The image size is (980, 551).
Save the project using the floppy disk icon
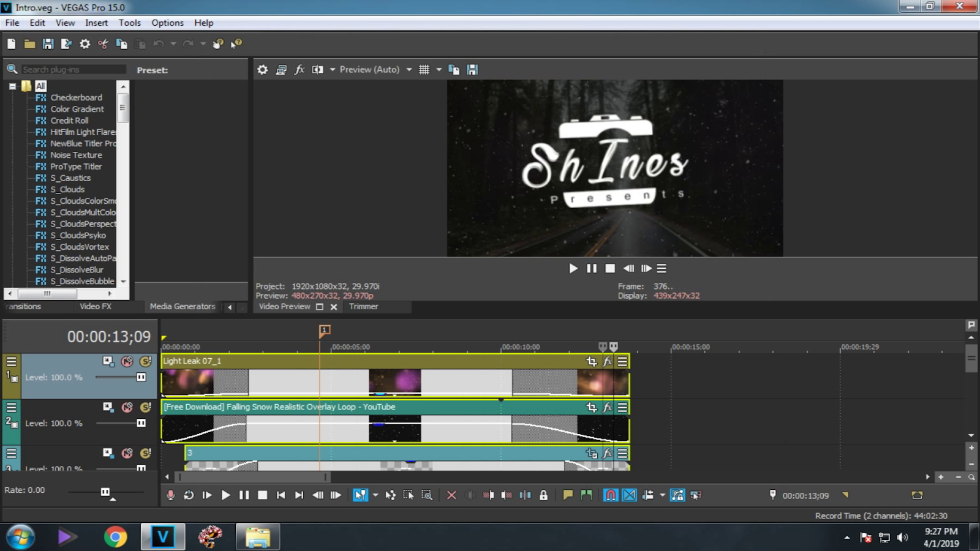(x=48, y=44)
